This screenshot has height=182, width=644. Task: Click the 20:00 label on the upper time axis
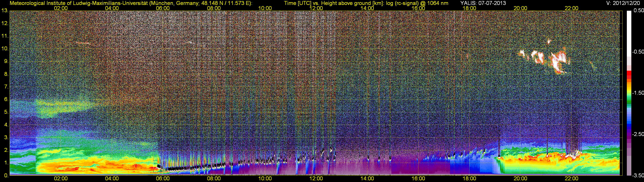coord(521,8)
